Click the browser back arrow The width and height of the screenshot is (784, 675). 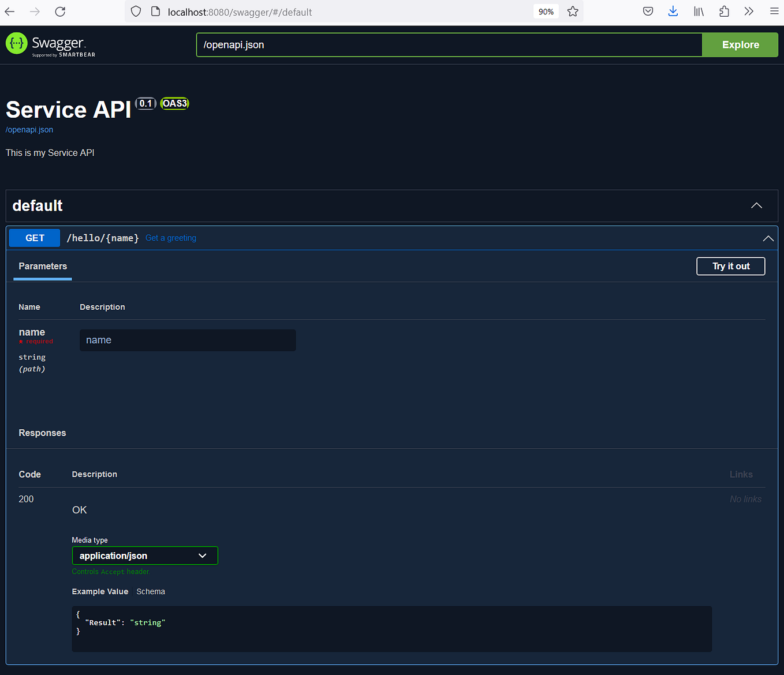coord(9,11)
